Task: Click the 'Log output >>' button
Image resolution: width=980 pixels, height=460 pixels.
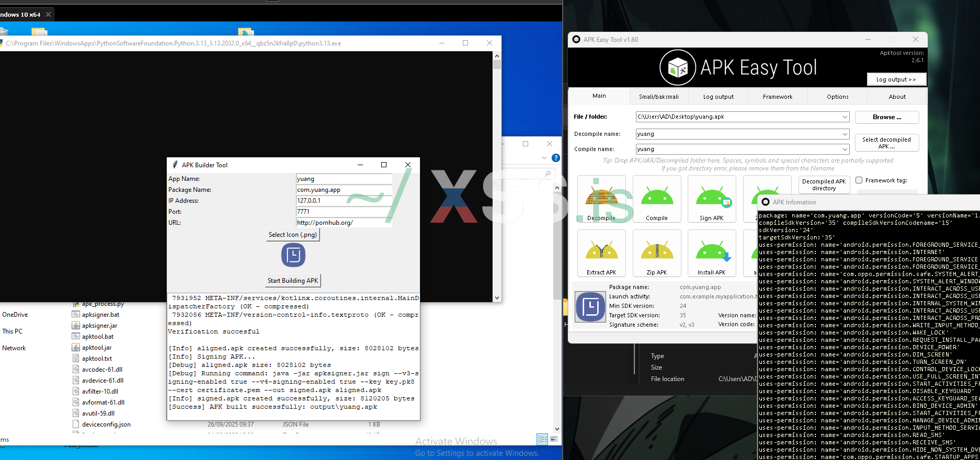Action: (896, 79)
